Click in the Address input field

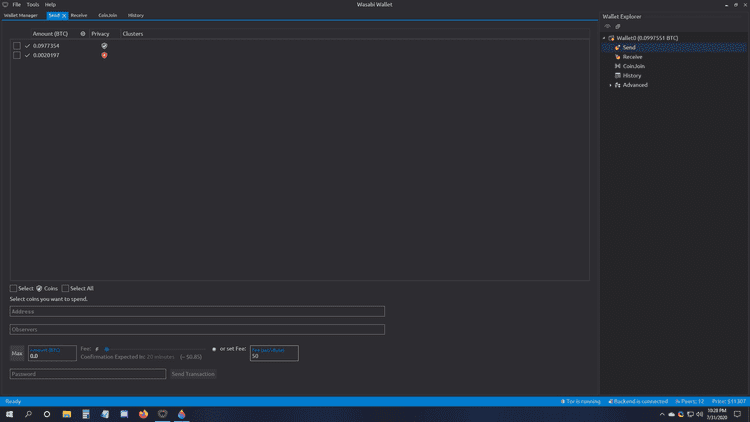(197, 311)
